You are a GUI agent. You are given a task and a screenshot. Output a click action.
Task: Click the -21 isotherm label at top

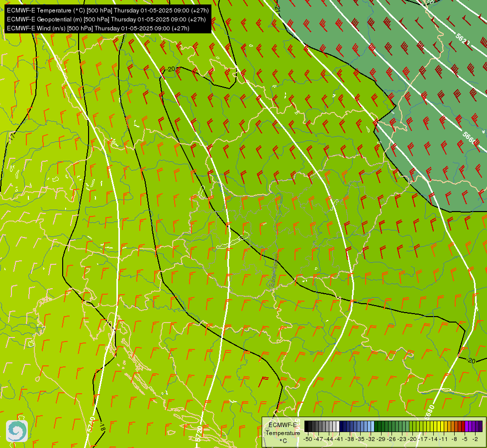[278, 7]
